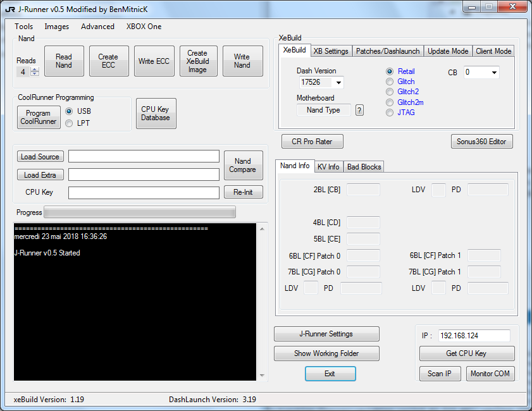This screenshot has width=532, height=411.
Task: Click the IP address input field
Action: coord(474,336)
